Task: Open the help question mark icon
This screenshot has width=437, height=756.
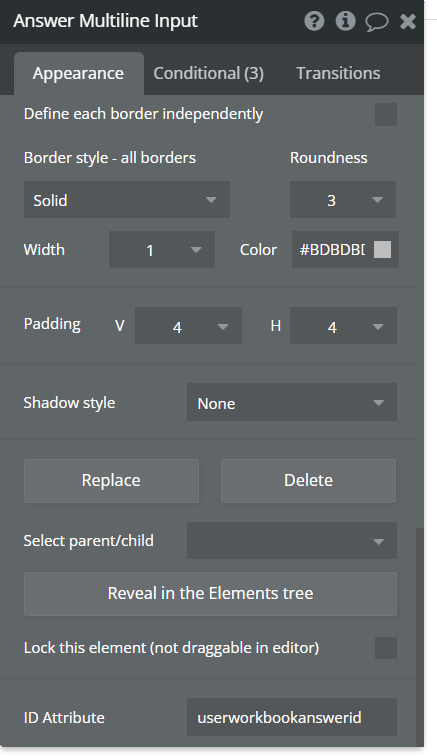Action: (314, 21)
